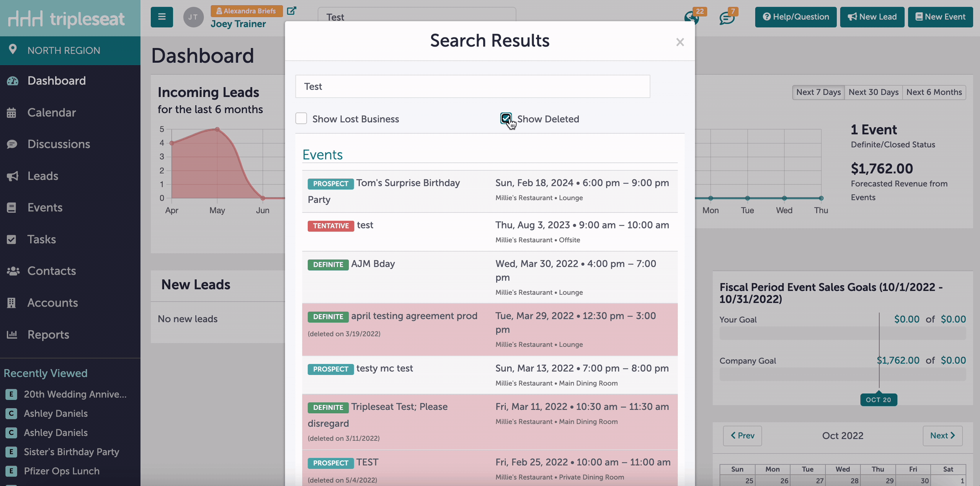Uncheck the Show Deleted checkbox
The height and width of the screenshot is (486, 980).
[506, 118]
